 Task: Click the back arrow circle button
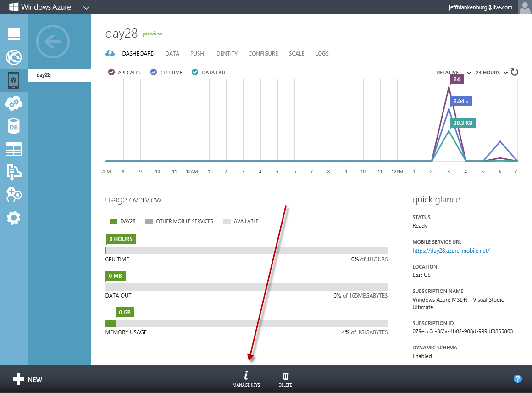[x=53, y=42]
